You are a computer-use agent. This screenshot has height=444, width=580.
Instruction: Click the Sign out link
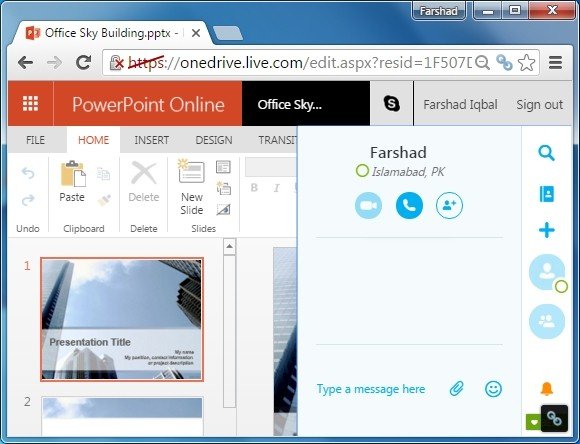tap(540, 104)
